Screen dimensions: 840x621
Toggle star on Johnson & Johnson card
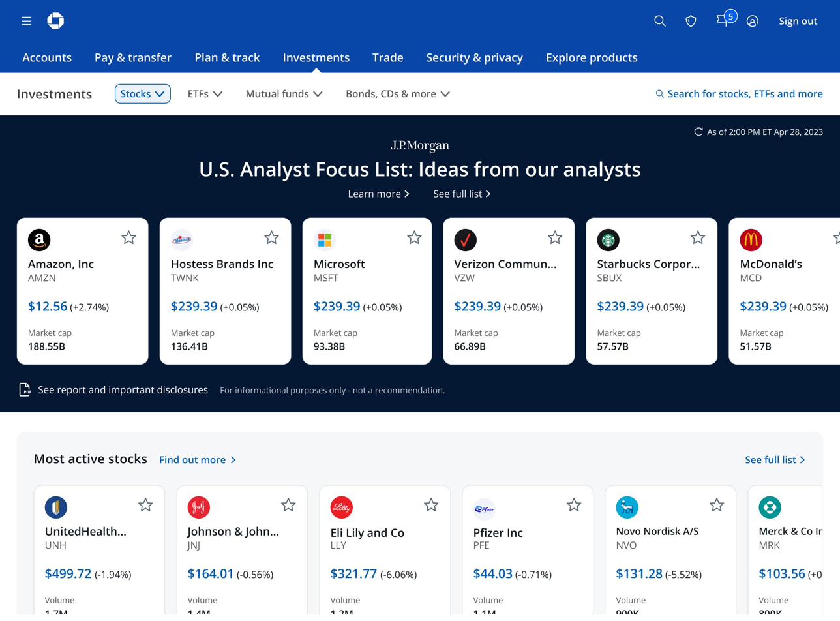tap(288, 505)
